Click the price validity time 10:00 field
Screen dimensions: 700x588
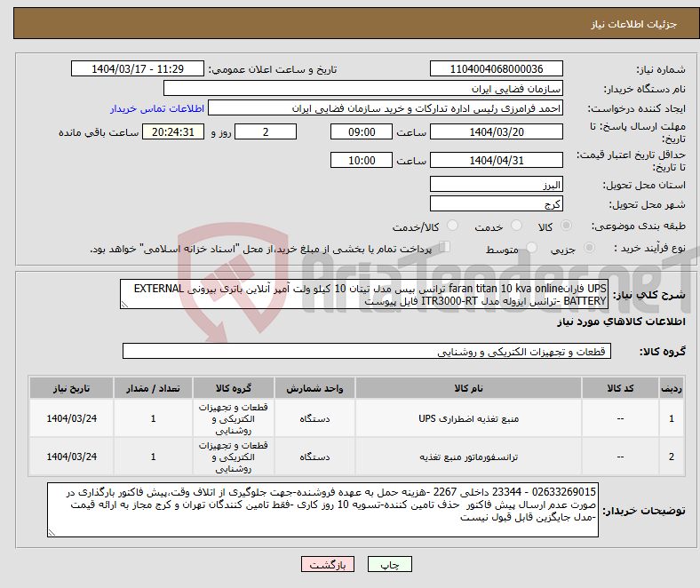pos(362,160)
